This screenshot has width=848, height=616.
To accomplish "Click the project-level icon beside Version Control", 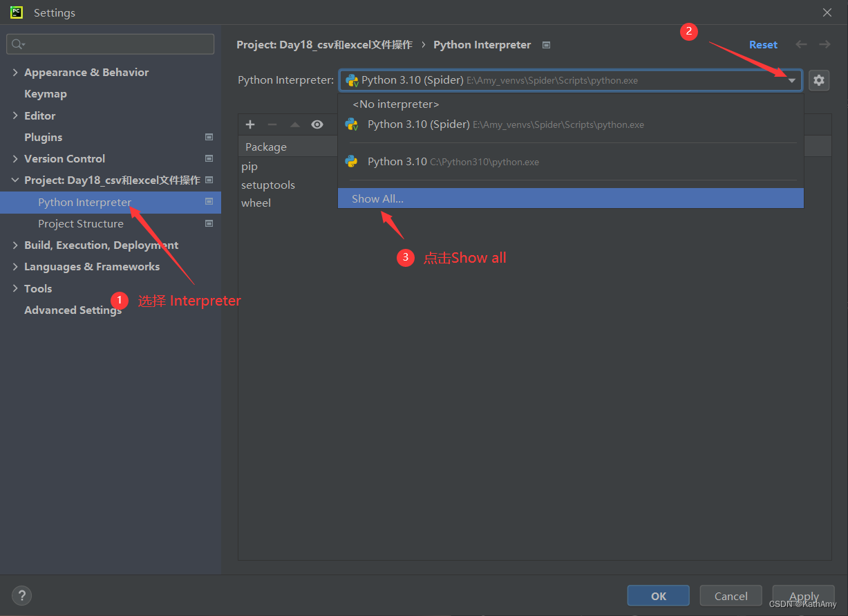I will pos(209,158).
